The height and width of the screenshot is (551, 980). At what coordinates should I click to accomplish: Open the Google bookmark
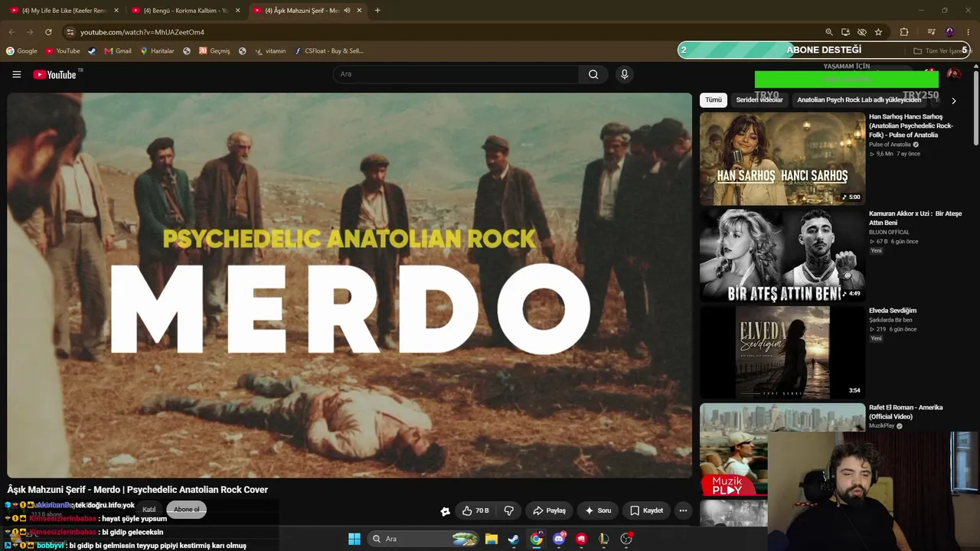click(x=21, y=51)
